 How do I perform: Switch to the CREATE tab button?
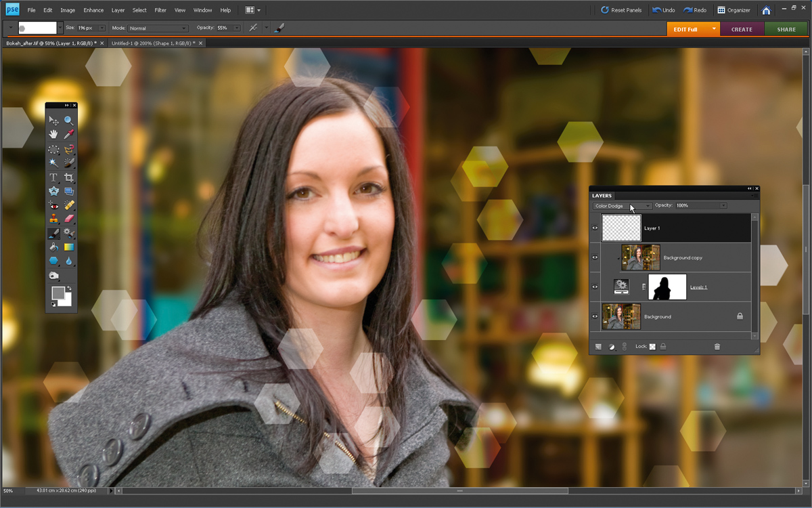(742, 29)
